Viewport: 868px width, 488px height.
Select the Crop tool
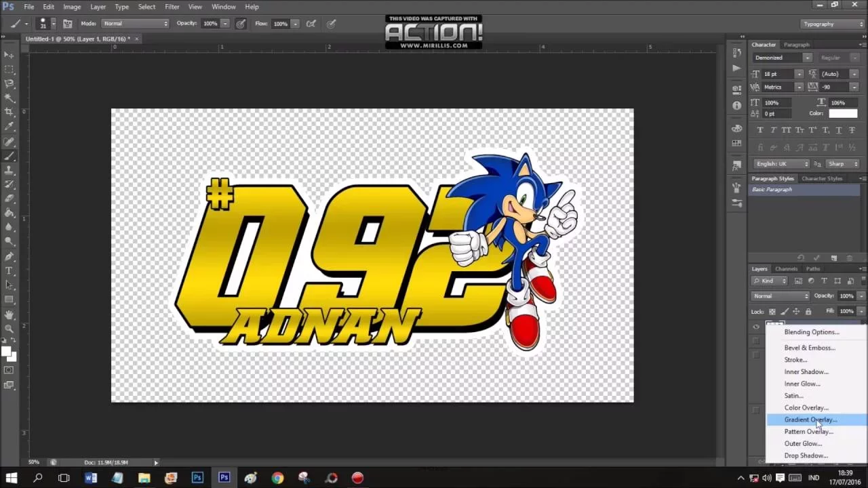point(9,112)
